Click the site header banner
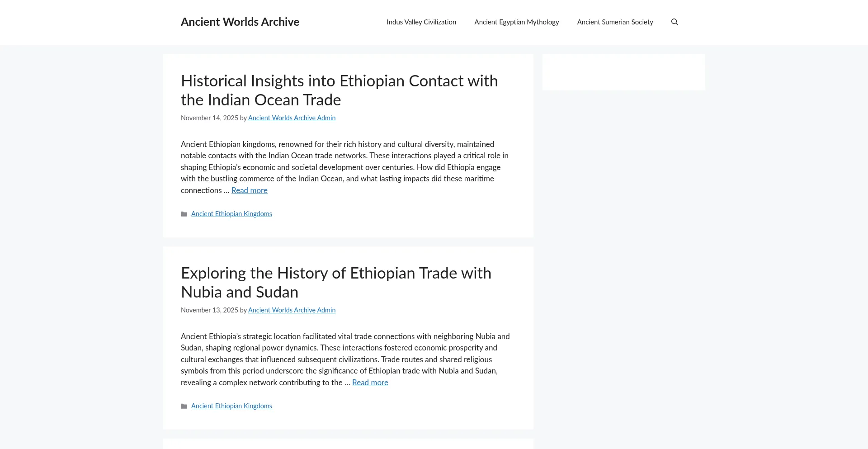This screenshot has height=449, width=868. [434, 22]
